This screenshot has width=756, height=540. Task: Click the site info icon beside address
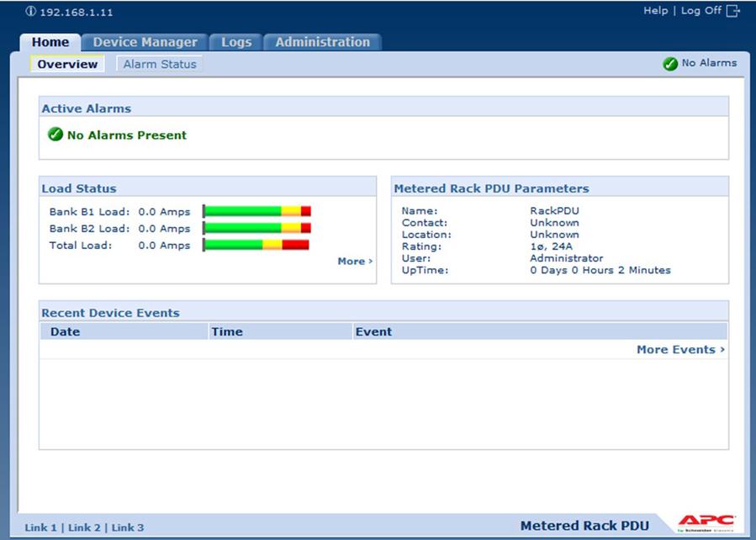(31, 13)
